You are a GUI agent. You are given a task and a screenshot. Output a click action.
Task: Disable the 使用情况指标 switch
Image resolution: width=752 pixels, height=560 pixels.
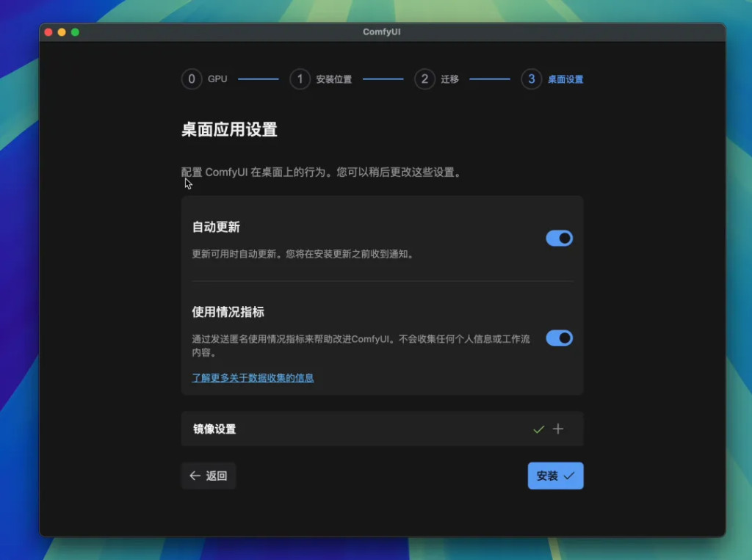[559, 338]
